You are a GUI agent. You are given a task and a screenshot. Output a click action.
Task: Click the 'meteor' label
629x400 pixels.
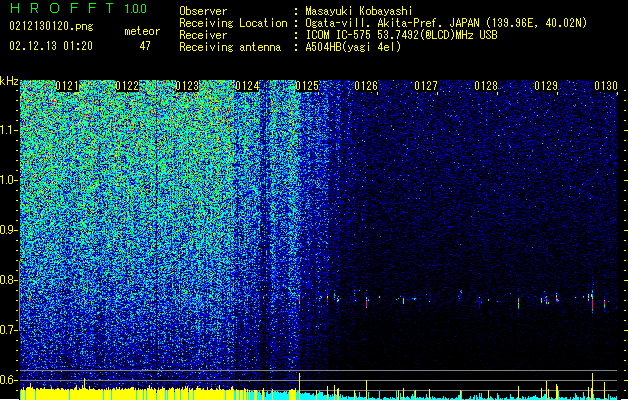click(x=142, y=31)
